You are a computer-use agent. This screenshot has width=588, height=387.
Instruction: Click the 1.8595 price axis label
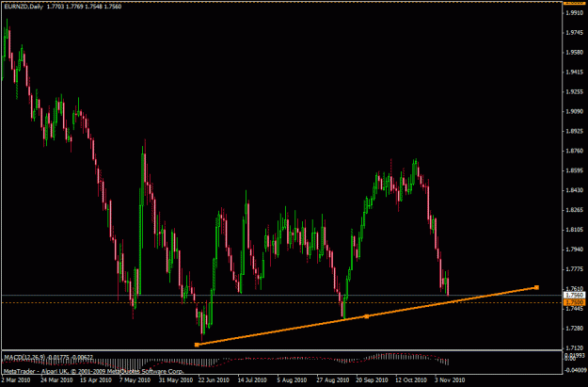coord(574,170)
